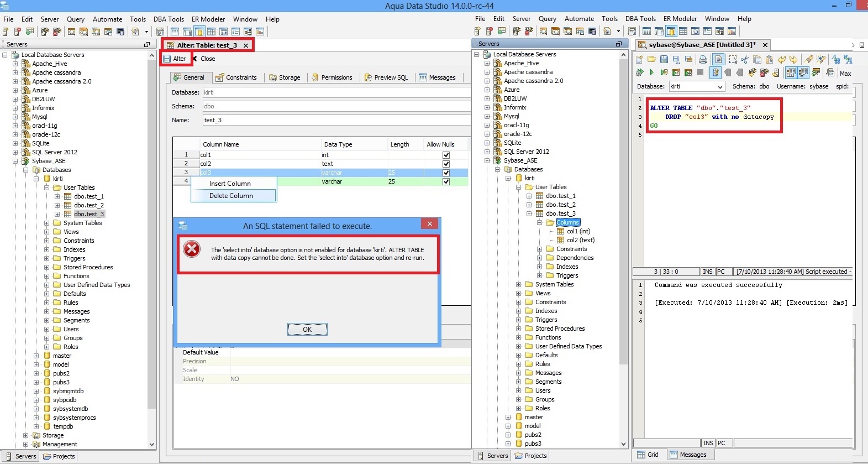Click the printer icon in query toolbar
This screenshot has width=868, height=464.
(x=703, y=59)
